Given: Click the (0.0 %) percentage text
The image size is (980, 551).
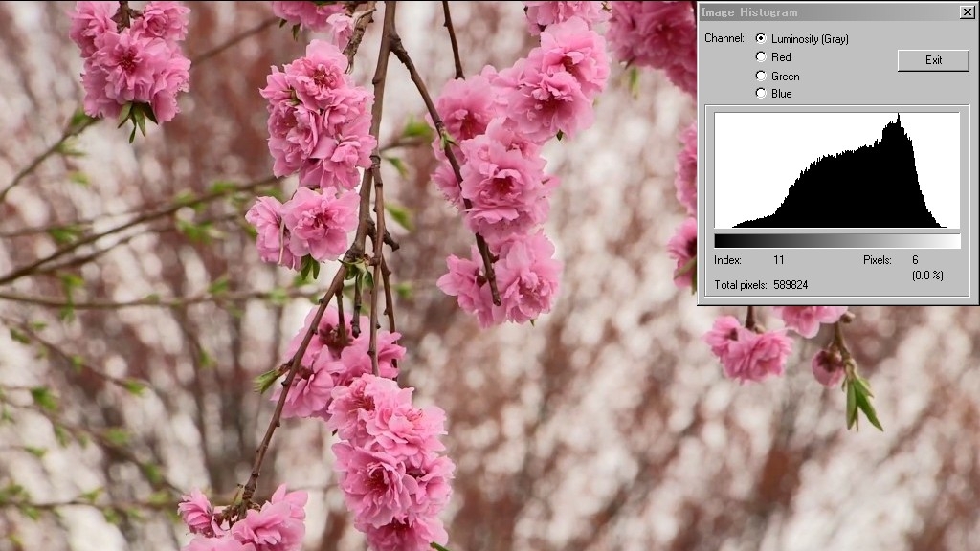Looking at the screenshot, I should 927,275.
